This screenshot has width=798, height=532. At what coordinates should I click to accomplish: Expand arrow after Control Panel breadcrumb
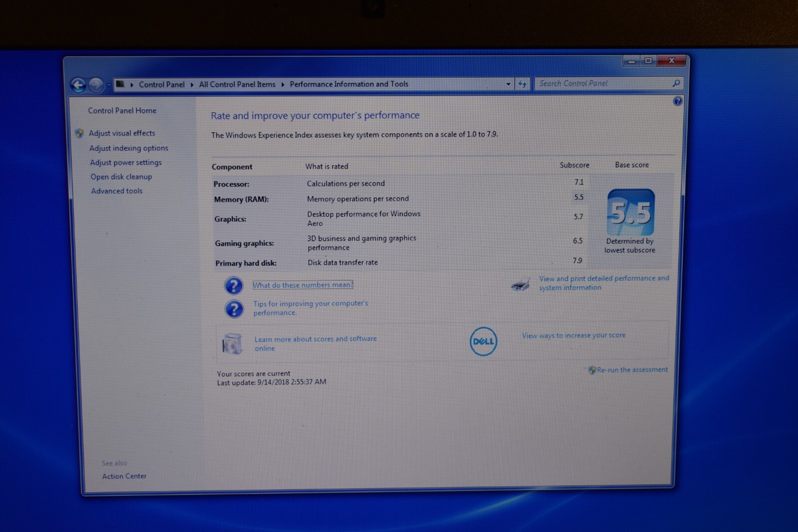192,85
